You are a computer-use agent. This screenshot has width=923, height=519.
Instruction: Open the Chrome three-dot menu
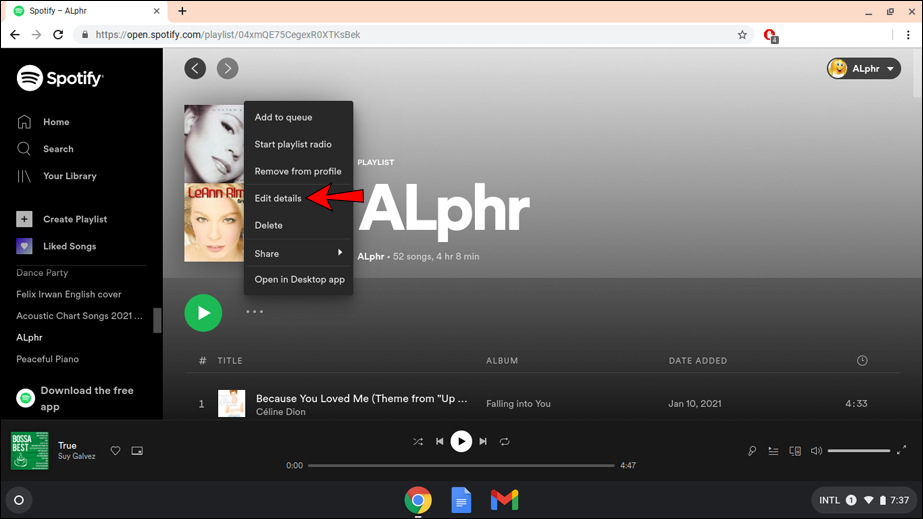pos(908,35)
